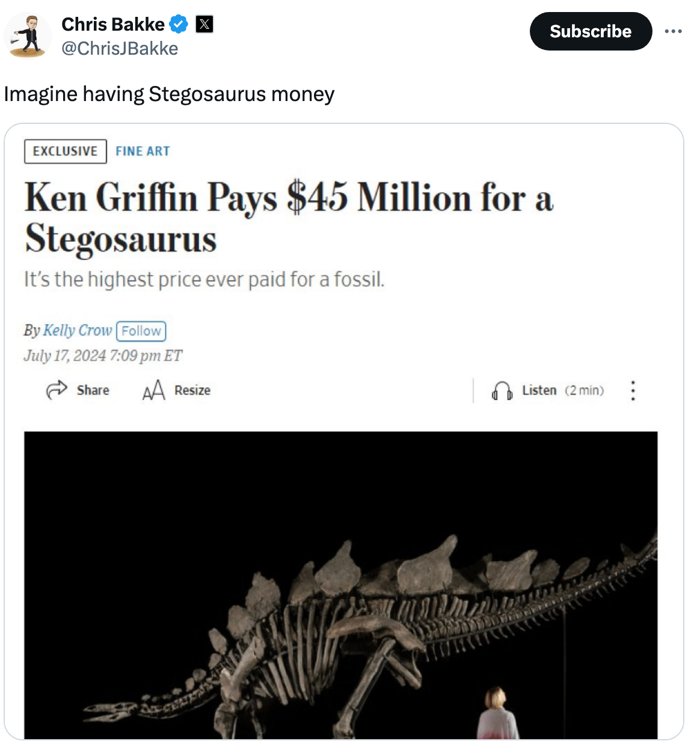This screenshot has width=700, height=753.
Task: Click the X affiliate badge icon
Action: tap(204, 25)
